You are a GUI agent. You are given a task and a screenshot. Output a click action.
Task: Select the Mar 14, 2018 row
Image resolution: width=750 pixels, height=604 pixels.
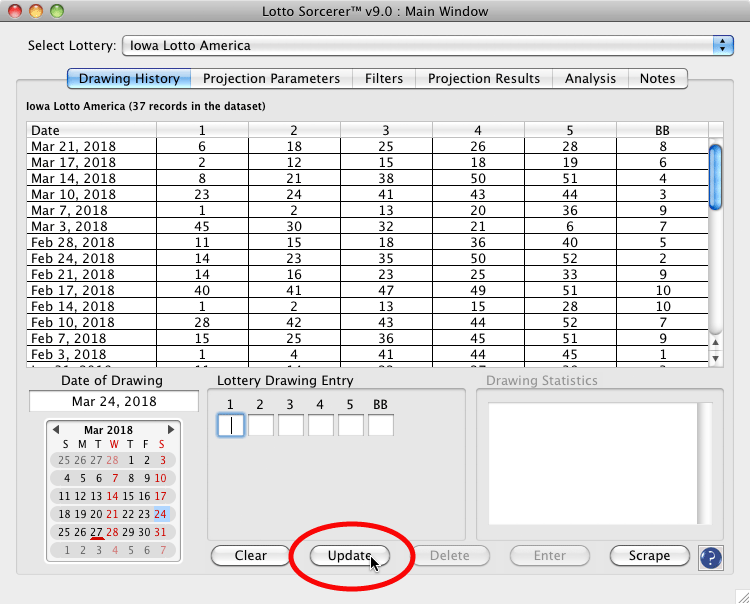(367, 178)
